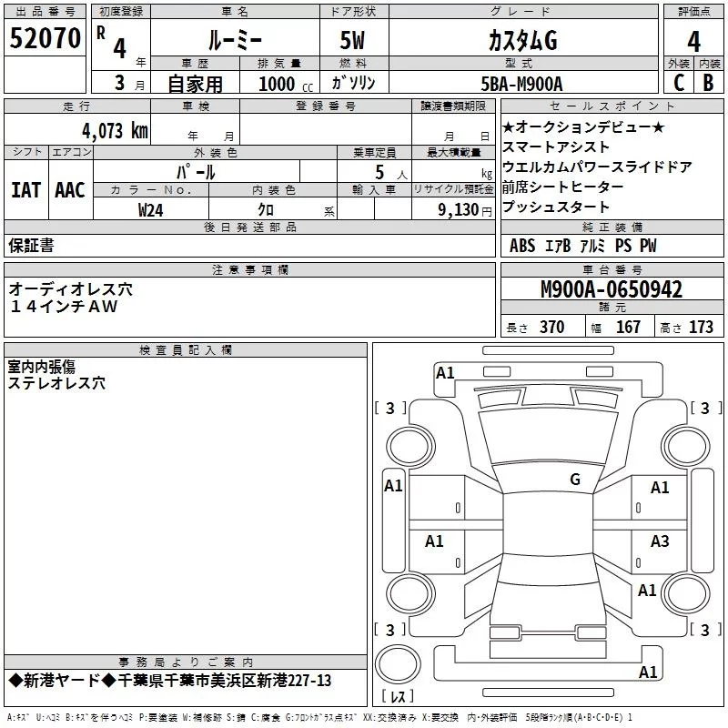Click ABS in genuine equipment
728x728 pixels.
point(522,246)
